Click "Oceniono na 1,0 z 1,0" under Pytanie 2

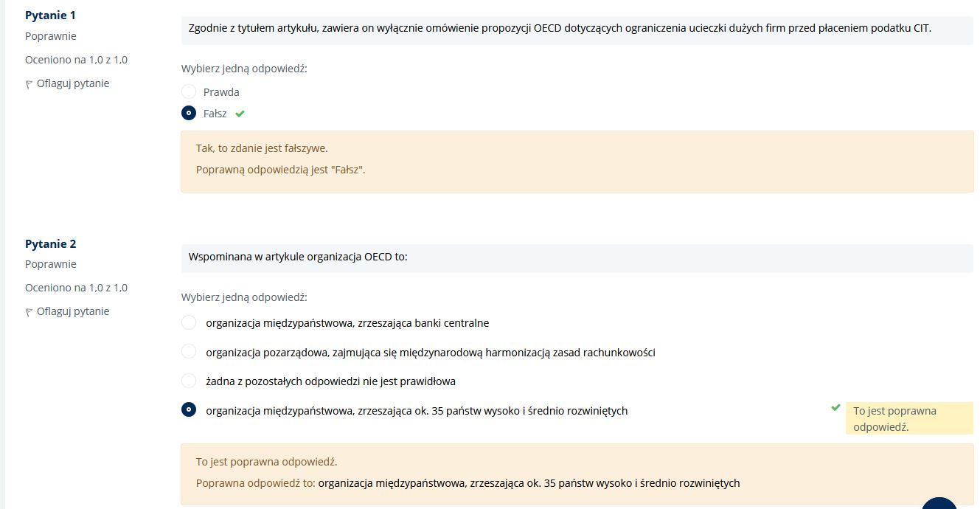pyautogui.click(x=77, y=288)
